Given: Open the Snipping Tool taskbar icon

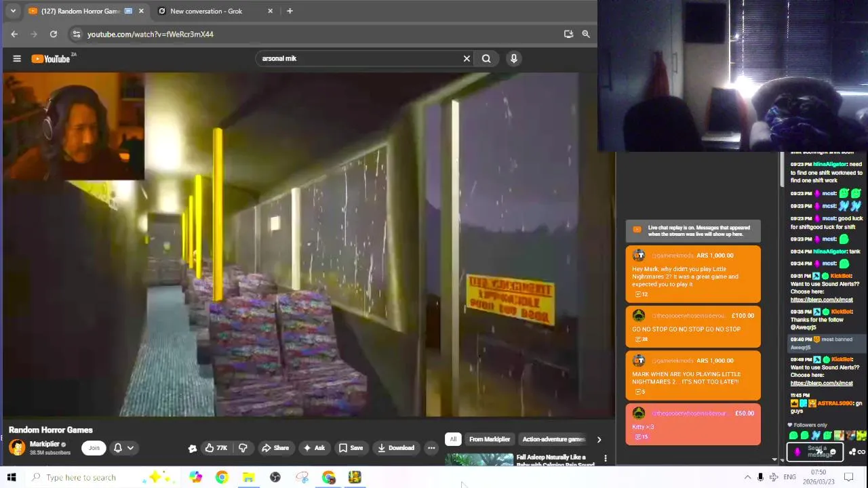Looking at the screenshot, I should (x=302, y=477).
